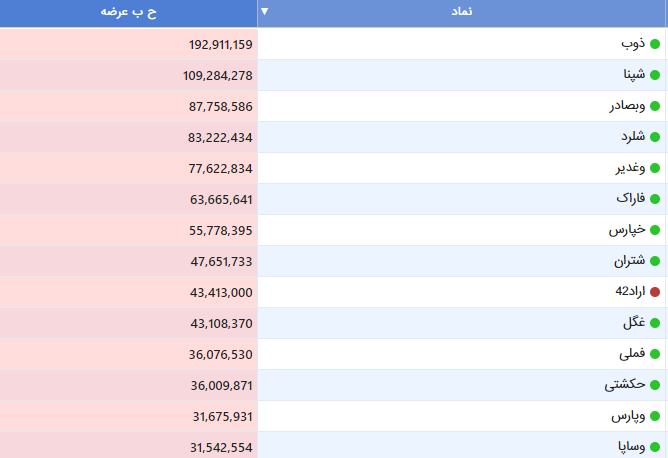Click the value cell 31,542,554
The height and width of the screenshot is (458, 668).
point(128,446)
